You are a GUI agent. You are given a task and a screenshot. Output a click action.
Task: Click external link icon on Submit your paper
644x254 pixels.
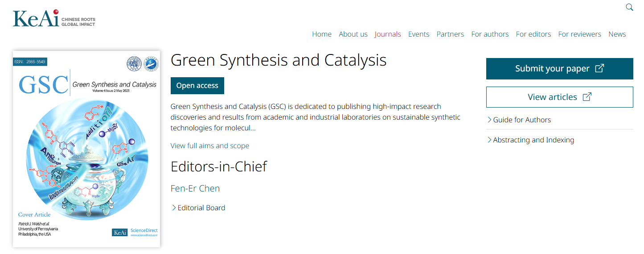click(x=600, y=68)
